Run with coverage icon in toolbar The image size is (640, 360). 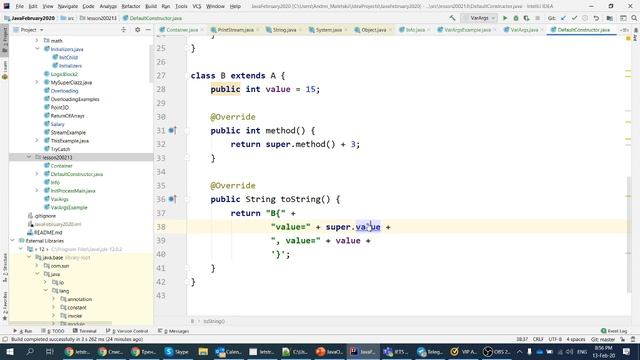527,18
